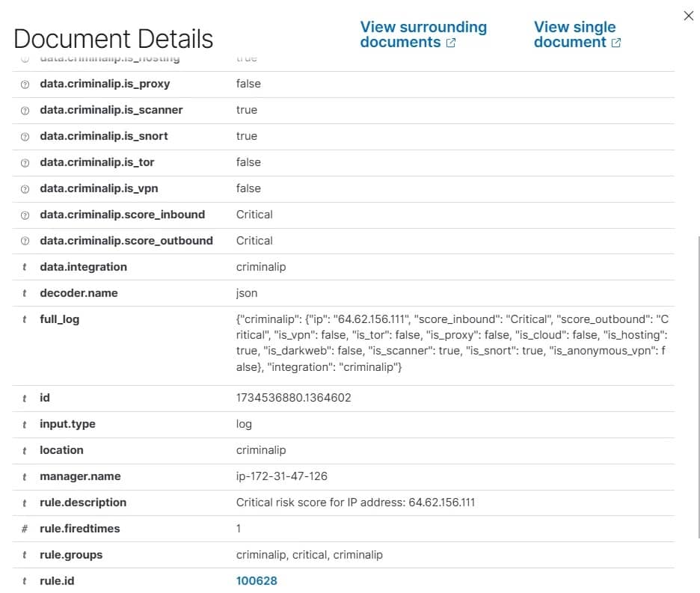Click help icon beside data.criminalip.score_inbound

coord(26,215)
